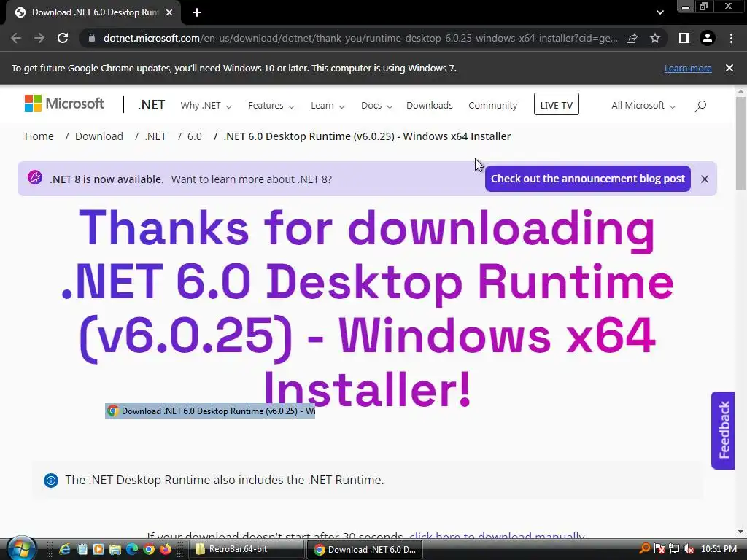This screenshot has height=560, width=747.
Task: Click the muted volume tray icon
Action: (x=689, y=549)
